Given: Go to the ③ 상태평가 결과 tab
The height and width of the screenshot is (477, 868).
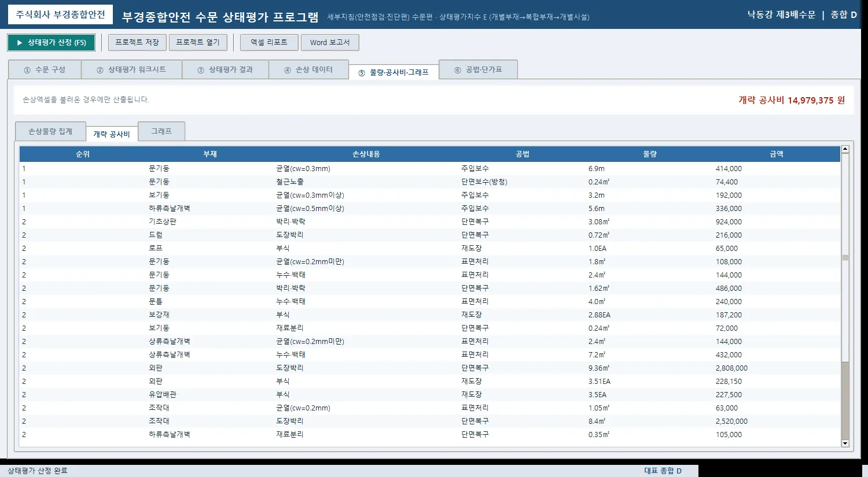Looking at the screenshot, I should coord(225,69).
